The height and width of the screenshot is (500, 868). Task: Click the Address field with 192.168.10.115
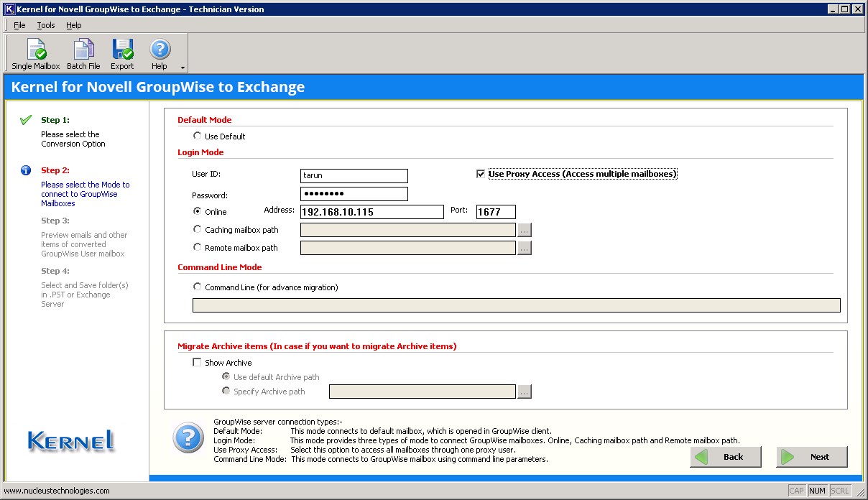[372, 212]
